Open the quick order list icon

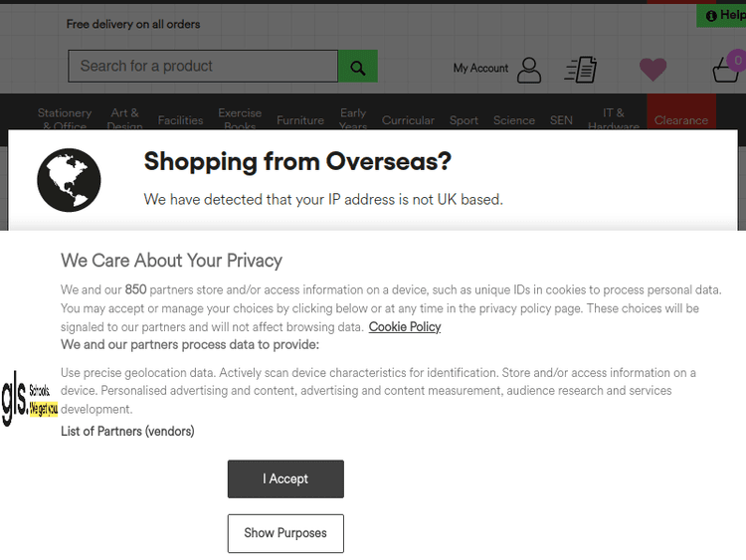(x=581, y=69)
